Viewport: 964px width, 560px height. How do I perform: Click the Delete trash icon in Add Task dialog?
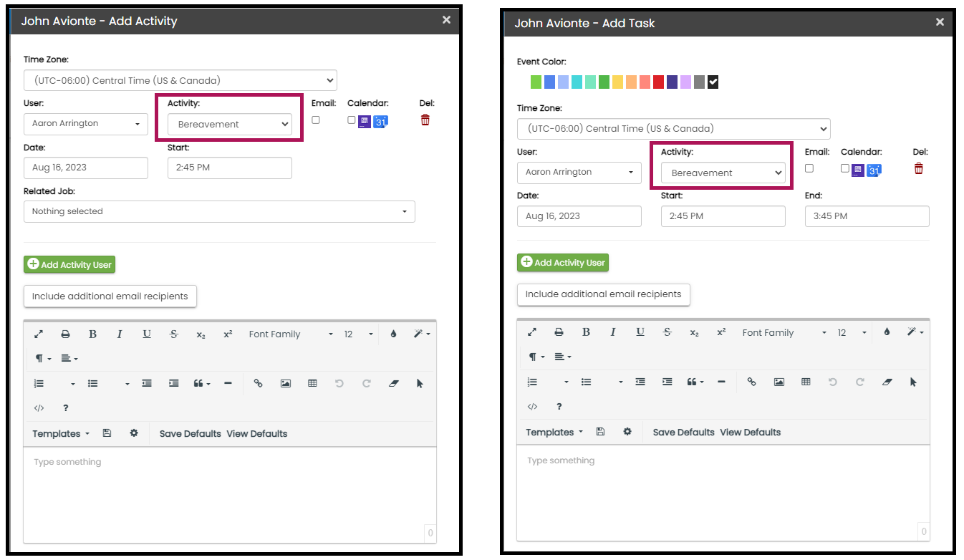919,168
